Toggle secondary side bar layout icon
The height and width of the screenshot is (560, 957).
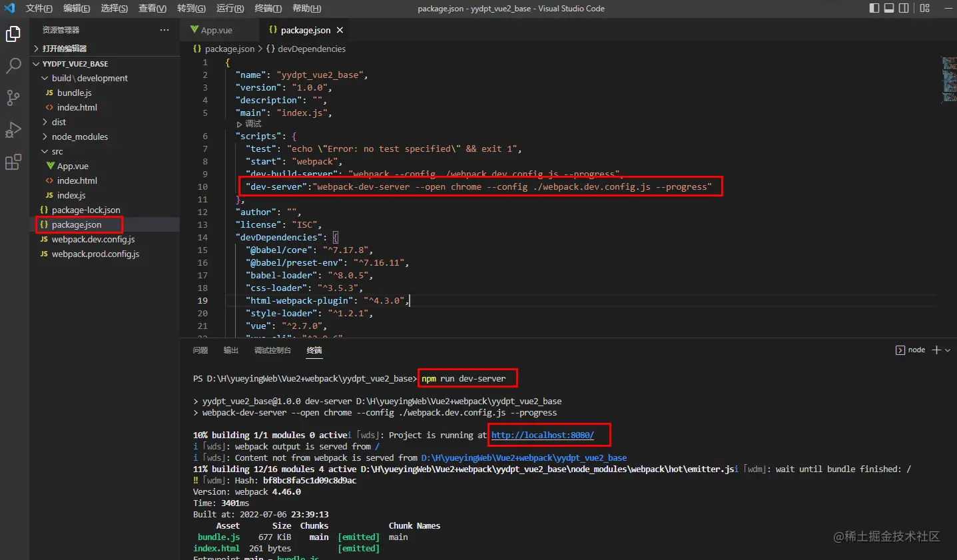tap(904, 8)
